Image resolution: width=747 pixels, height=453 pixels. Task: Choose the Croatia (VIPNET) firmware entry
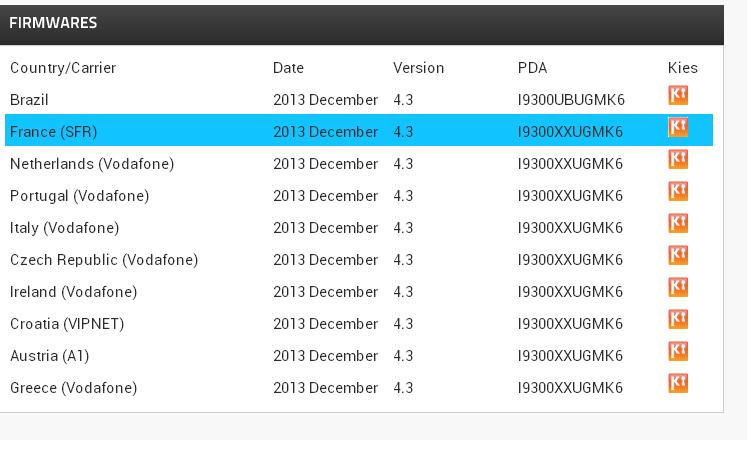(x=359, y=322)
